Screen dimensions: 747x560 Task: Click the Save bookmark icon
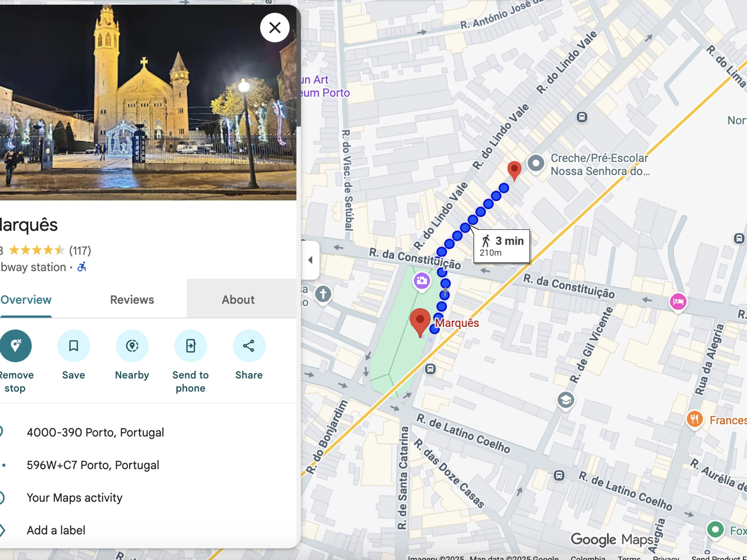74,346
